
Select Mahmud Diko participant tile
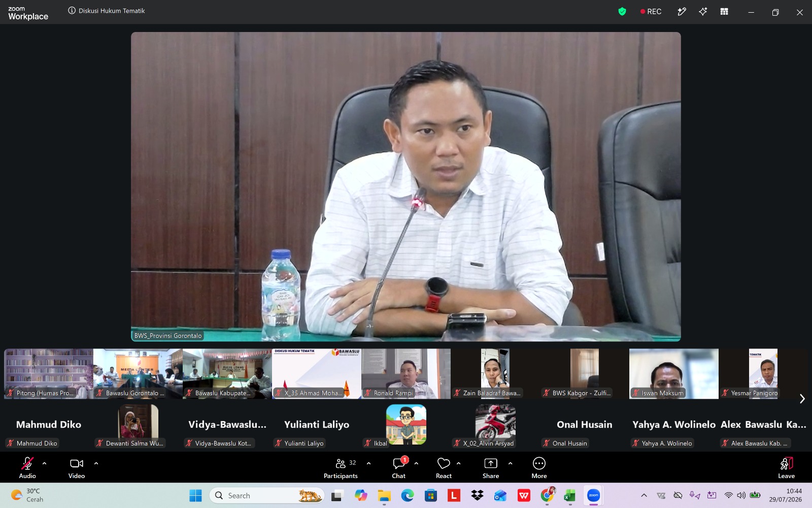coord(49,426)
